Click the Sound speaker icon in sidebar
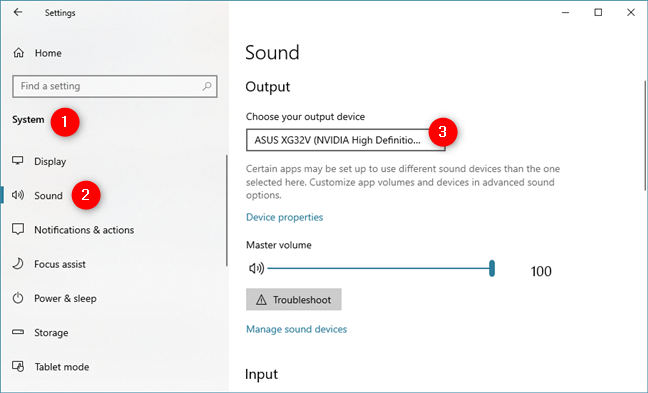The height and width of the screenshot is (393, 648). (x=18, y=195)
